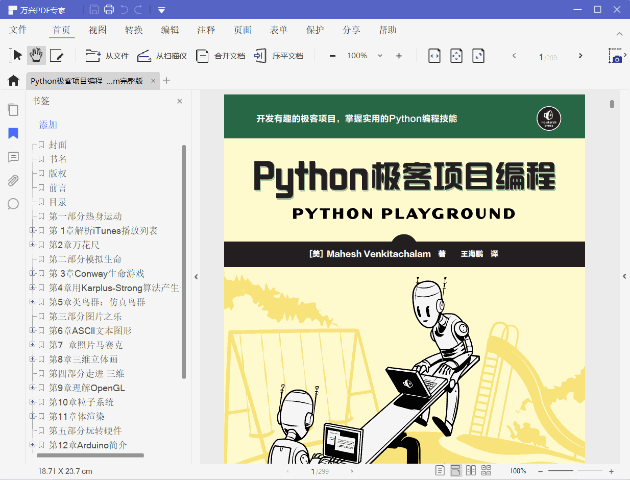Image resolution: width=630 pixels, height=480 pixels.
Task: Open the zoom level dropdown
Action: tap(380, 56)
